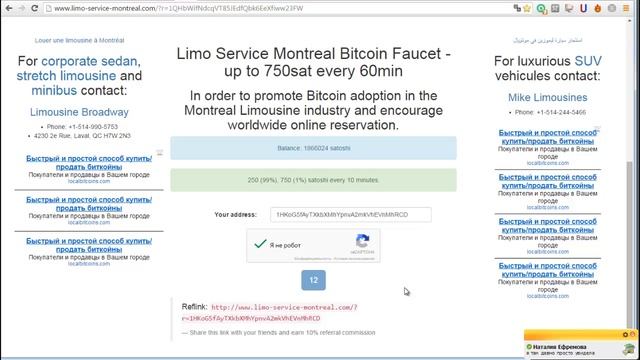640x360 pixels.
Task: Click the browser forward arrow
Action: coord(22,8)
